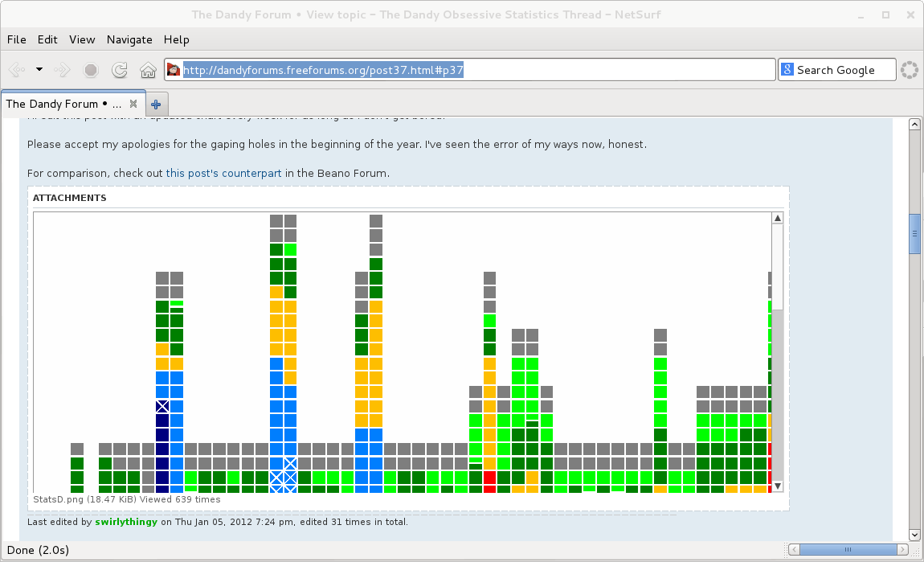Click attachment scrollbar up arrow
This screenshot has width=924, height=562.
click(x=778, y=218)
